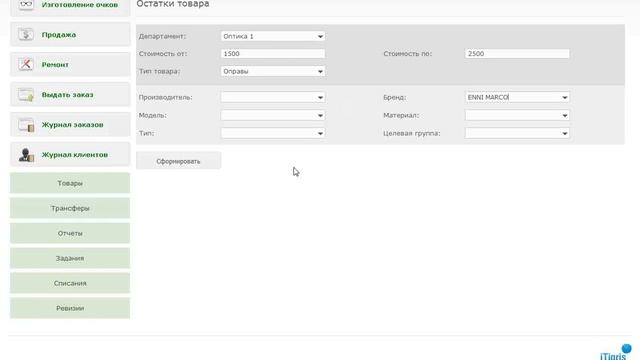Open the Бренд dropdown arrow
This screenshot has height=360, width=640.
(564, 98)
